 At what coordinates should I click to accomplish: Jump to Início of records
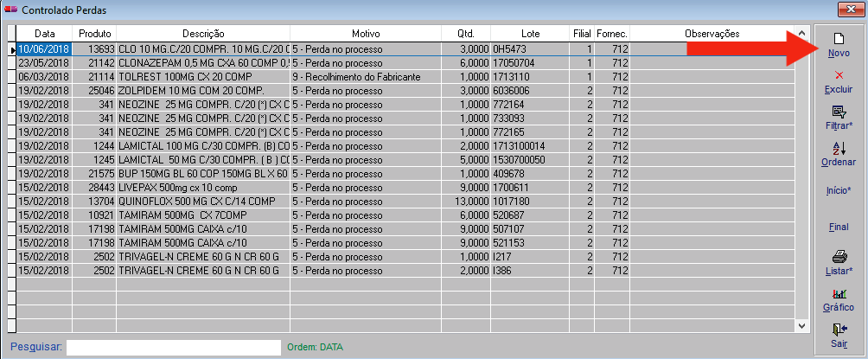[838, 190]
